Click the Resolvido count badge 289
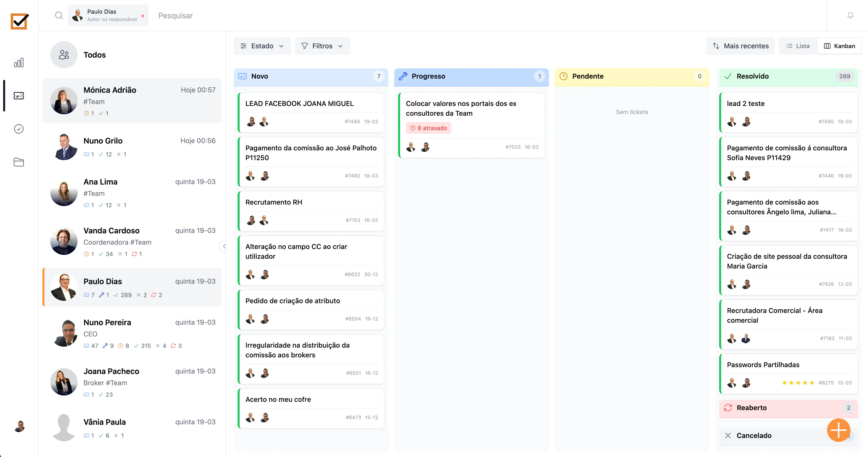 pyautogui.click(x=844, y=76)
